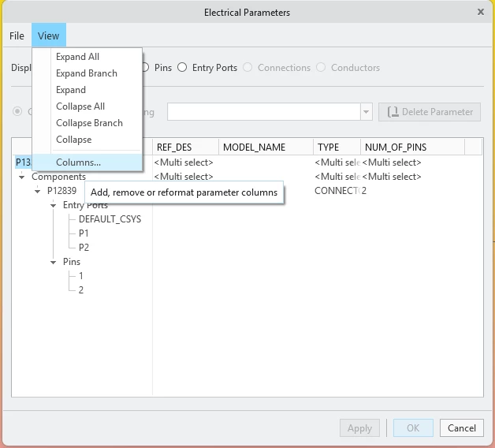The height and width of the screenshot is (448, 495).
Task: Open the parameter combo box dropdown arrow
Action: tap(367, 112)
